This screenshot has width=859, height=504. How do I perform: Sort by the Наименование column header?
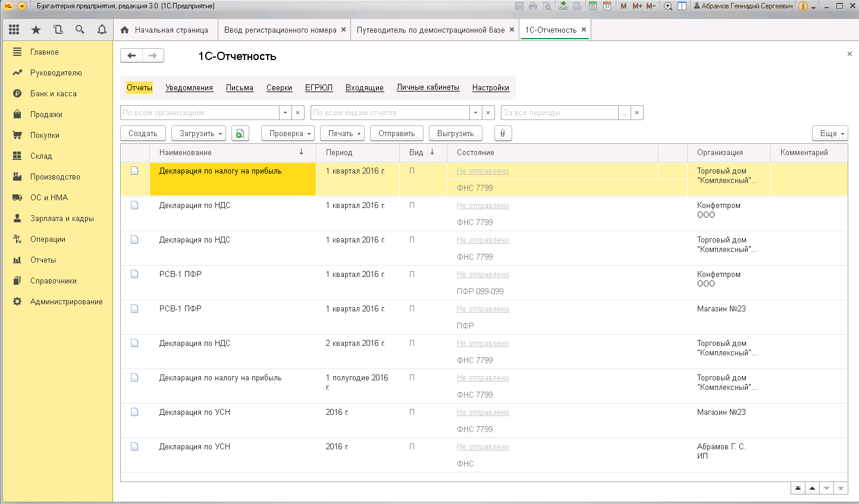pos(233,153)
